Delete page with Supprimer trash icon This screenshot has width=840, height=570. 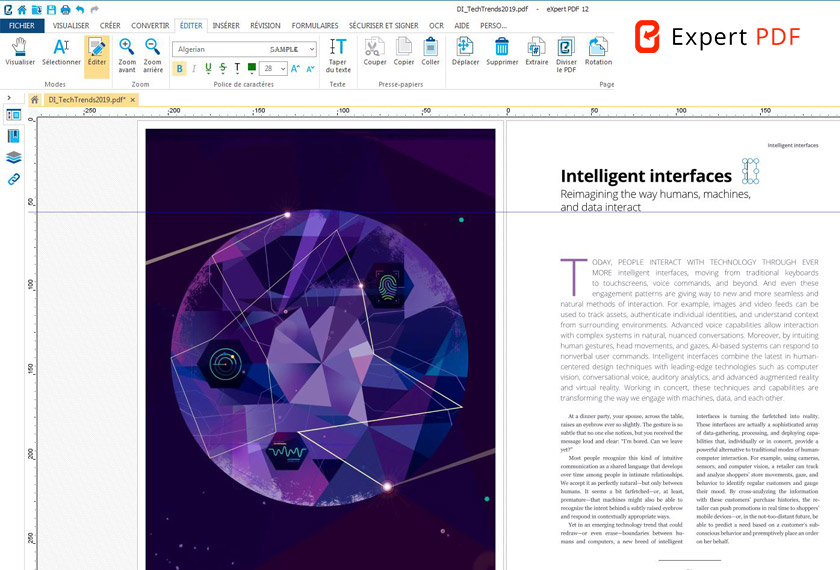point(502,52)
